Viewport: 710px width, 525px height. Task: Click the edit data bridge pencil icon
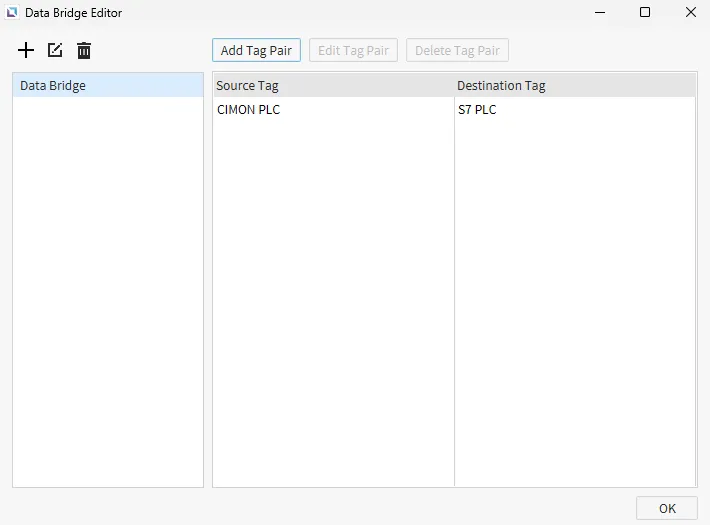(x=55, y=50)
